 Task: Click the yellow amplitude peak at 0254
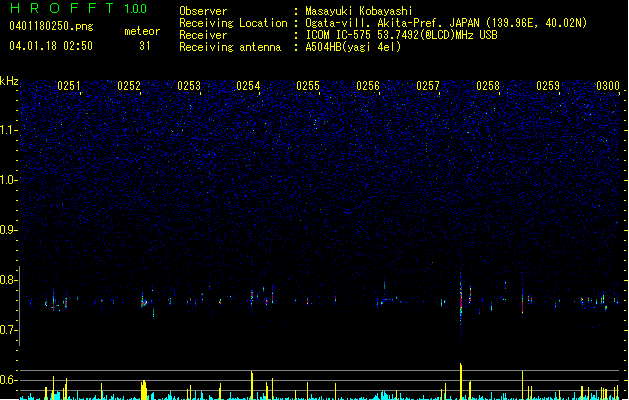[252, 385]
